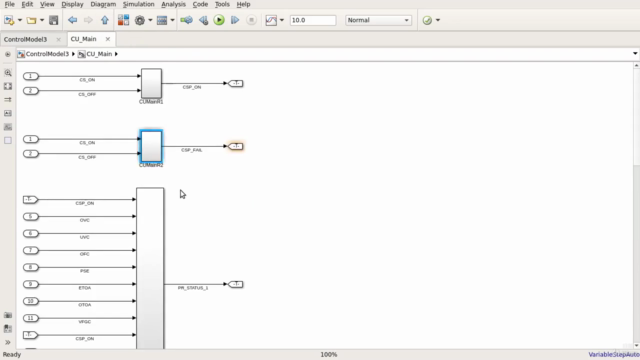Click the Step Forward button
Viewport: 640px width, 360px height.
coord(235,20)
